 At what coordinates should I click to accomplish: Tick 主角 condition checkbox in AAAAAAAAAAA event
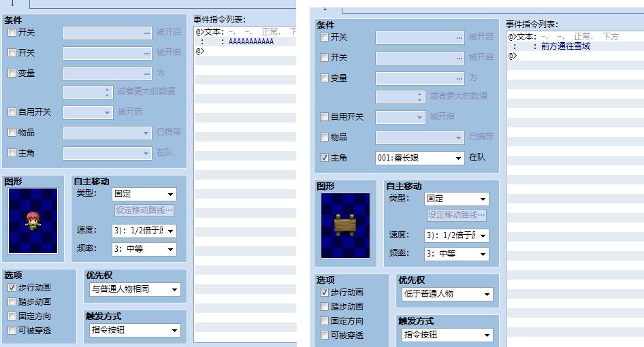coord(12,153)
